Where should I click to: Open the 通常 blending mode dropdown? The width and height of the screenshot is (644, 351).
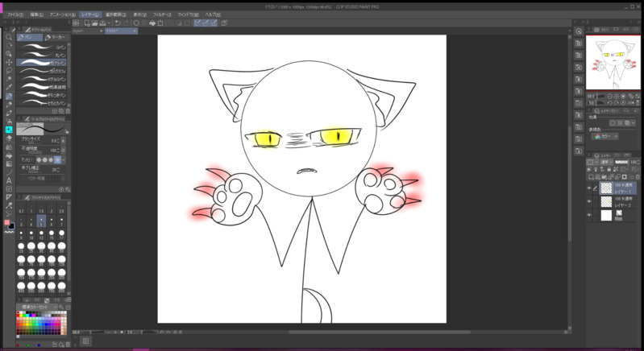pyautogui.click(x=606, y=162)
